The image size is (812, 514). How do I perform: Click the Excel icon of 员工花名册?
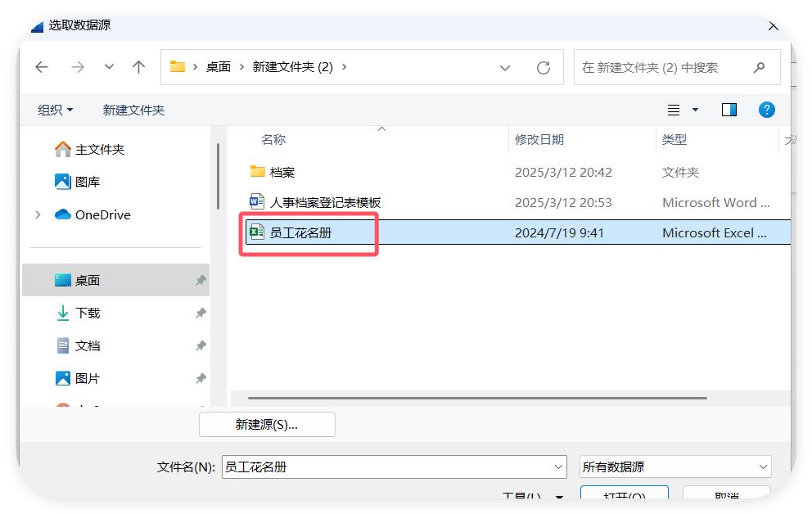click(x=257, y=232)
